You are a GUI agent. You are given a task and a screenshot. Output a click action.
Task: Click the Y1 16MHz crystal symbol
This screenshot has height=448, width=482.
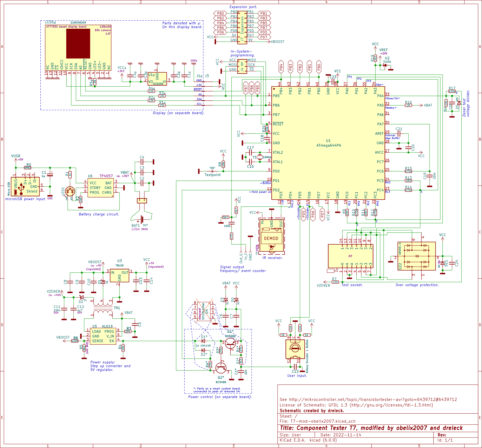pyautogui.click(x=260, y=157)
